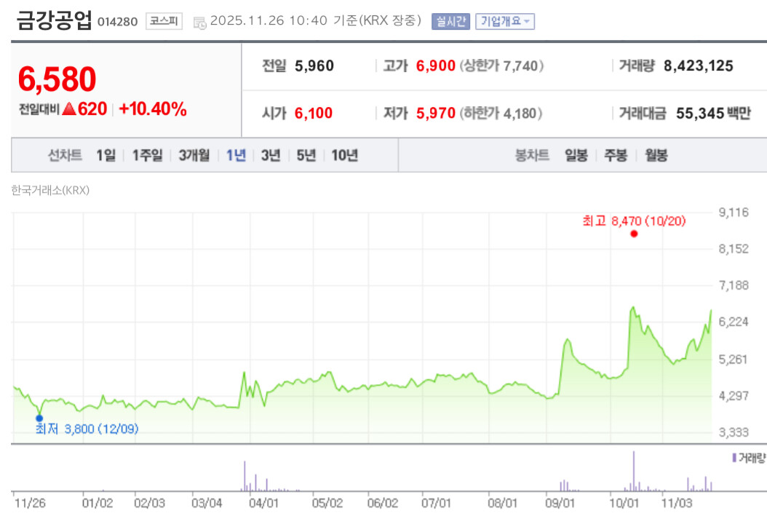This screenshot has width=767, height=532.
Task: Click the current price 6,580
Action: [57, 79]
